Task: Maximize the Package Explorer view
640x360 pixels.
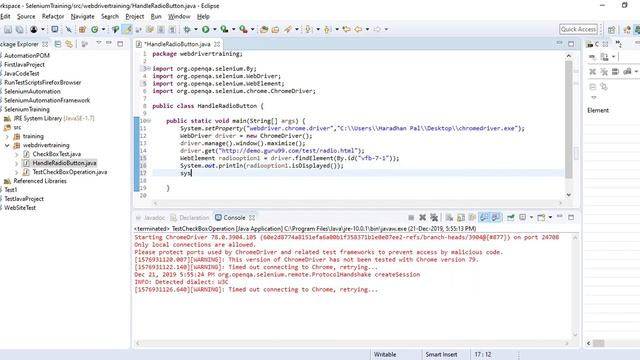Action: pos(120,43)
